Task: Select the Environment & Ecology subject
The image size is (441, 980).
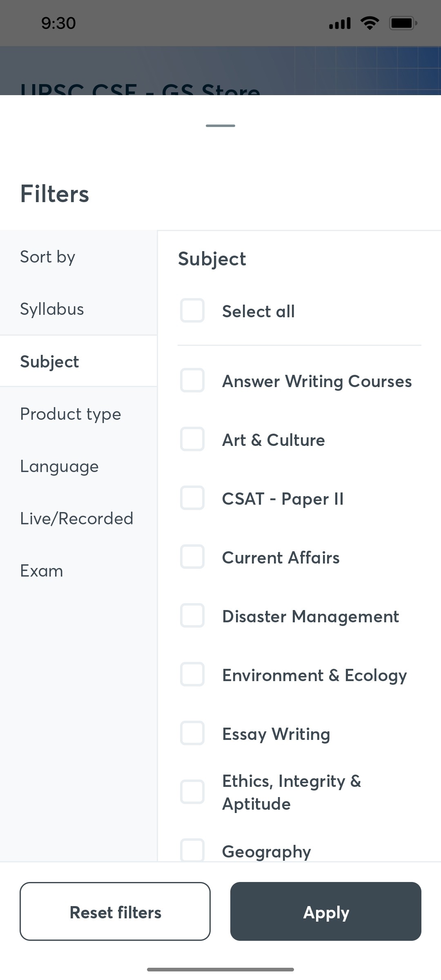Action: coord(192,675)
